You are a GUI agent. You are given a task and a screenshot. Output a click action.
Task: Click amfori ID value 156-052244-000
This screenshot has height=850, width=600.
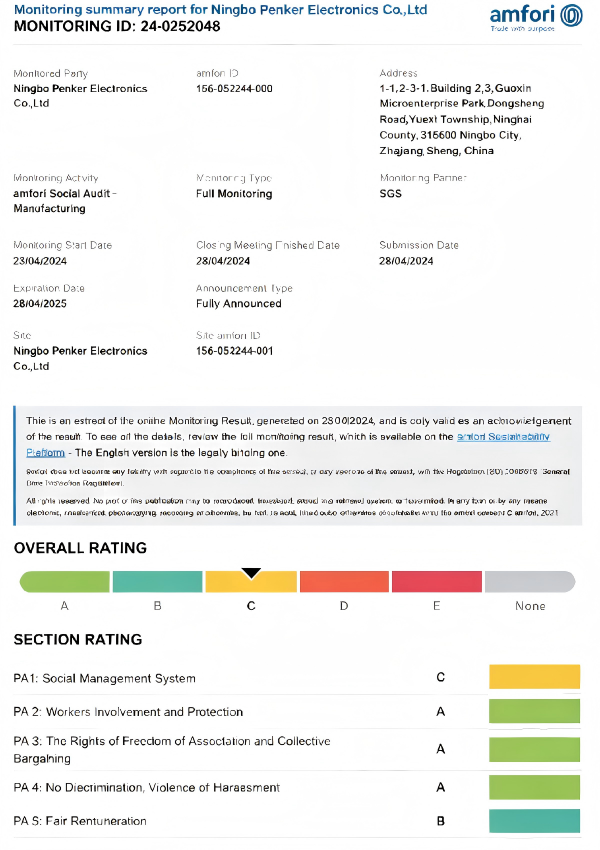point(234,88)
